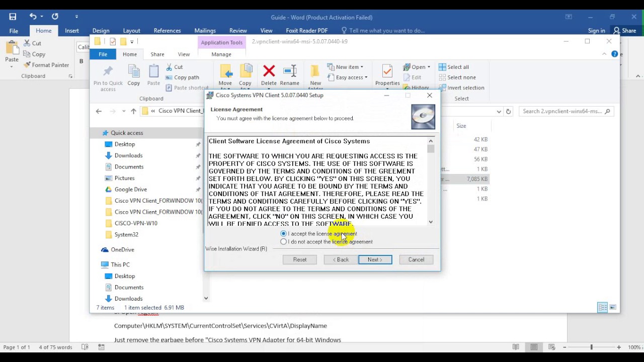
Task: Switch to Word's Design tab
Action: tap(101, 31)
